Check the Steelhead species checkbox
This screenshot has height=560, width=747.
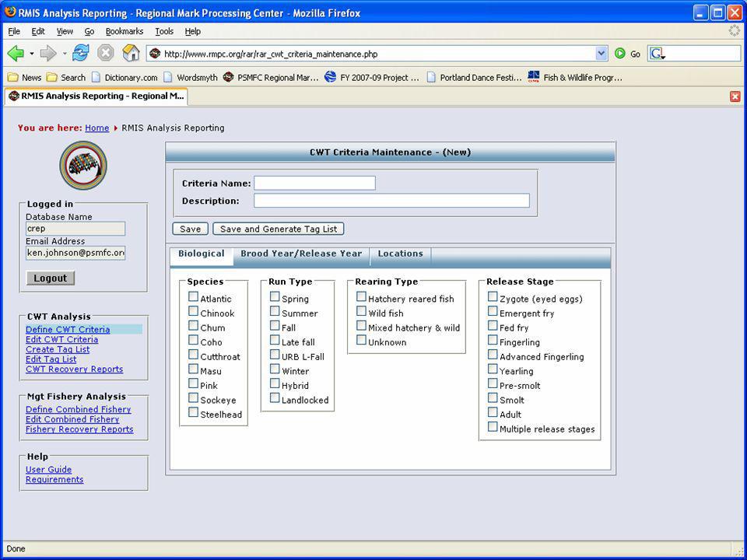point(193,412)
